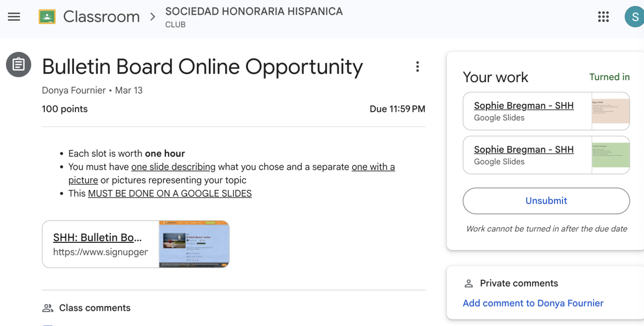Viewport: 644px width, 326px height.
Task: Click the Turned in status label
Action: tap(609, 77)
